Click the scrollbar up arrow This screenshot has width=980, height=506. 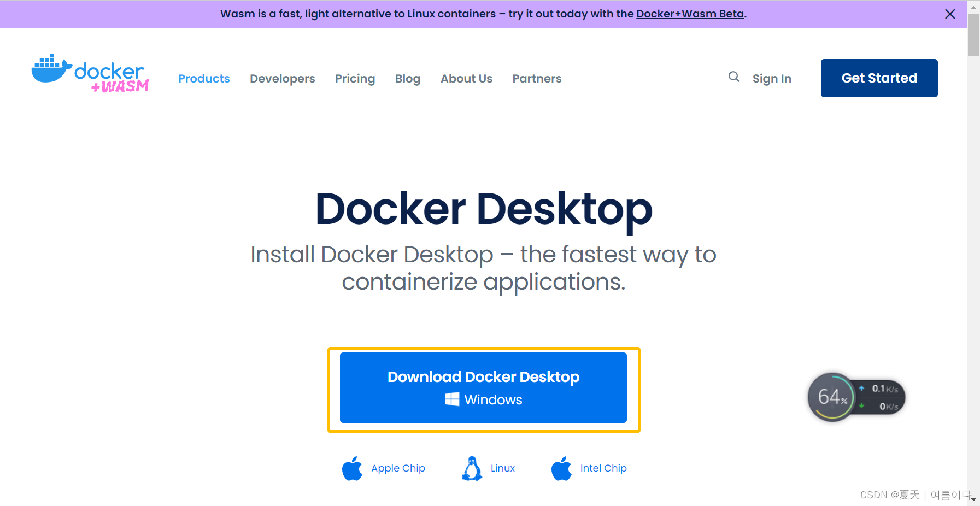(973, 7)
